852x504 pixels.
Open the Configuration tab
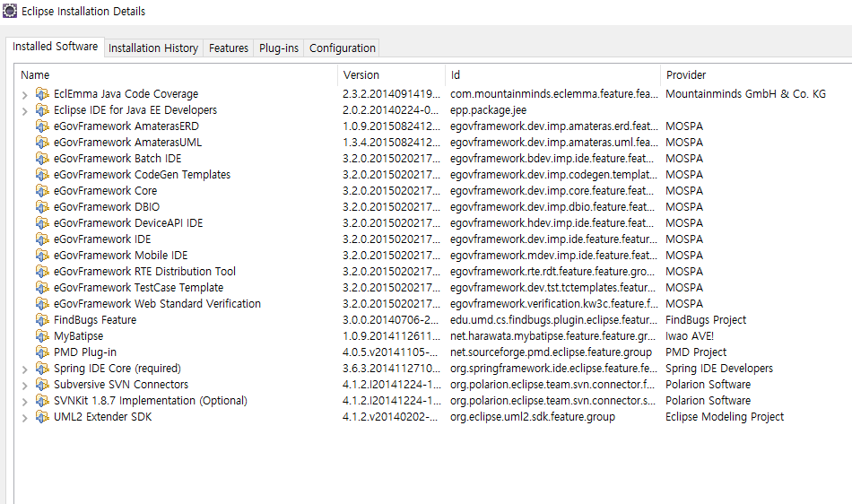pos(343,48)
